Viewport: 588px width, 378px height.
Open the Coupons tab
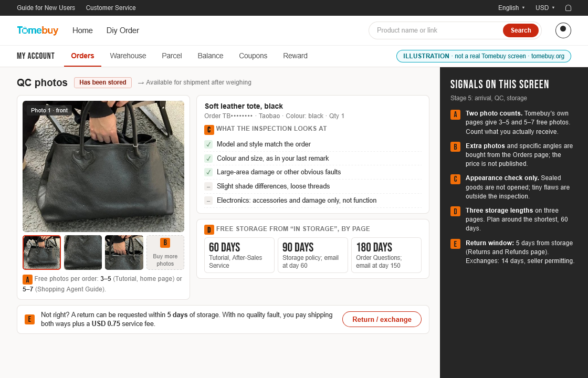pos(253,56)
